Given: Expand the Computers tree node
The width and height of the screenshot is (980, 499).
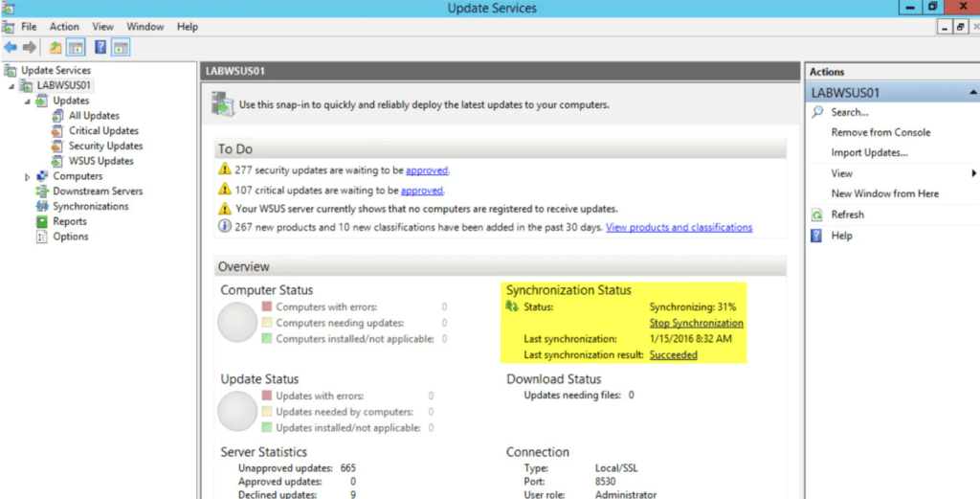Looking at the screenshot, I should point(28,177).
